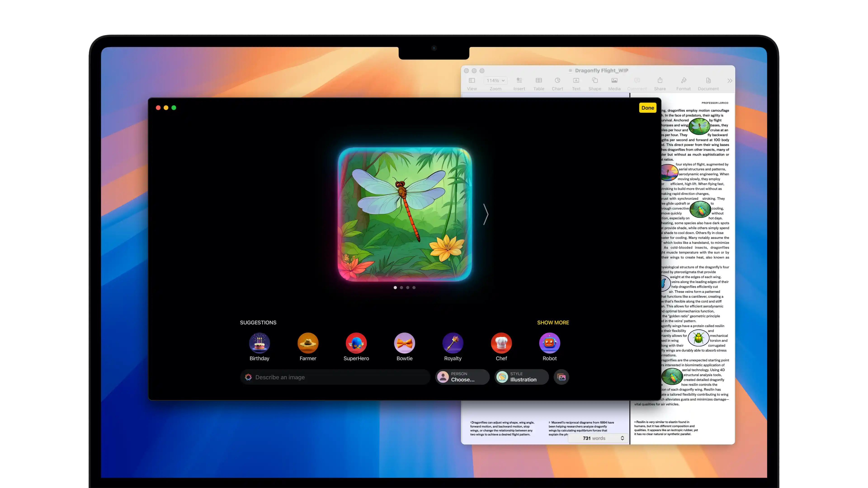Select the SuperHero suggestion
Viewport: 868px width, 488px height.
(x=356, y=343)
